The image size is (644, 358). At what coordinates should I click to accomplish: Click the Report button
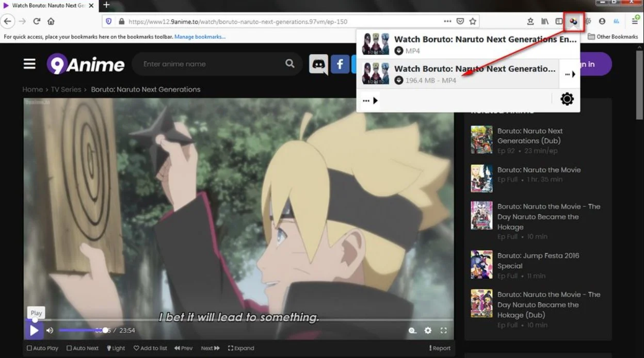[x=440, y=348]
